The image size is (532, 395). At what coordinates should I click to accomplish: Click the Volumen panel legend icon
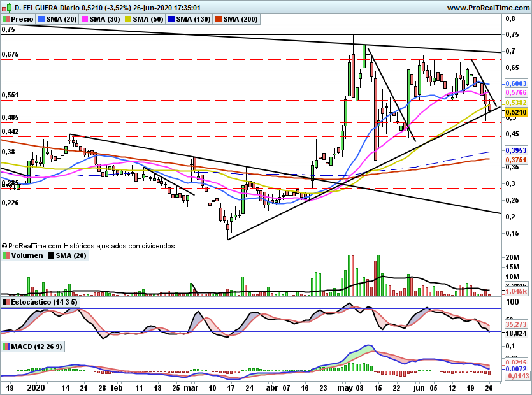[6, 255]
